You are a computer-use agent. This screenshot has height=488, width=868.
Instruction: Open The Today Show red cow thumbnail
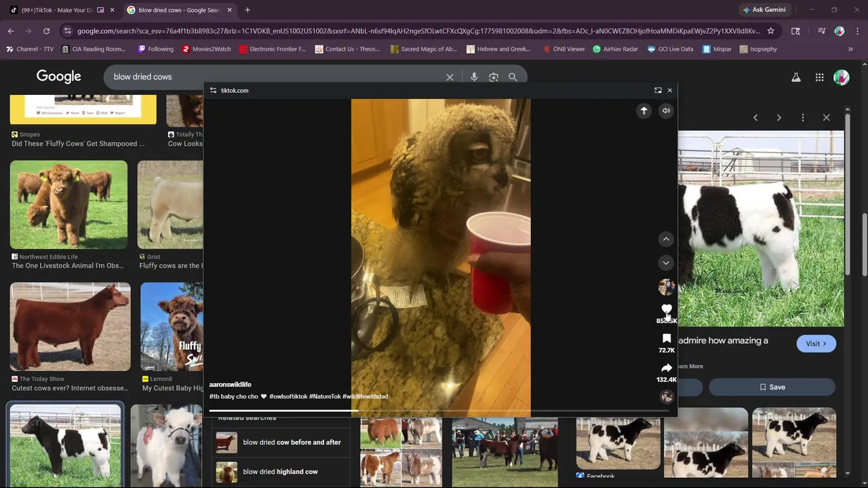(71, 327)
